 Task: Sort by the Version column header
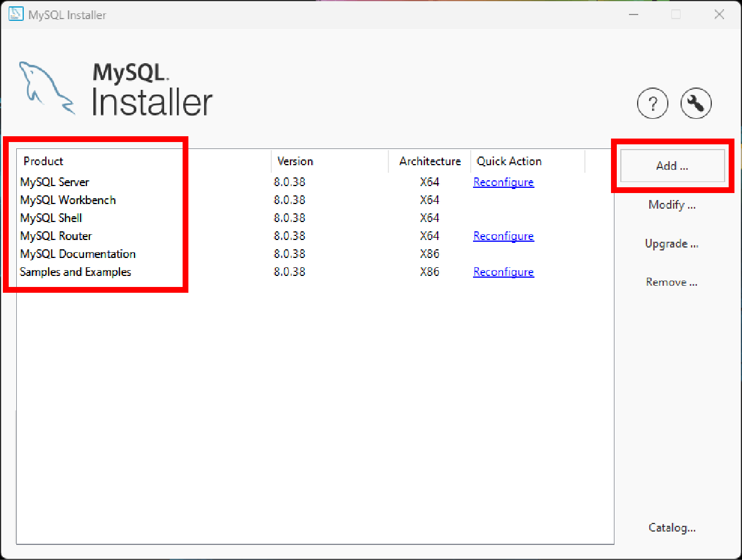(x=296, y=161)
